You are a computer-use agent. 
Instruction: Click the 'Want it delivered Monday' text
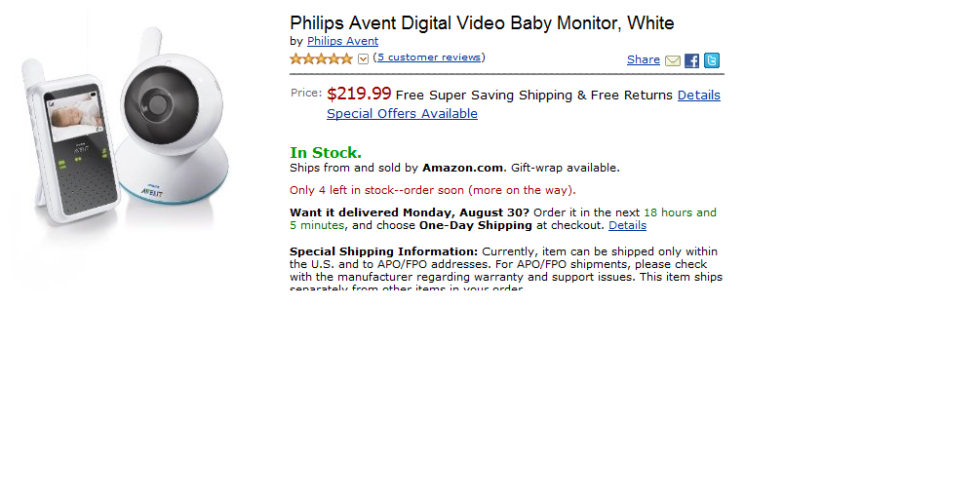tap(410, 212)
